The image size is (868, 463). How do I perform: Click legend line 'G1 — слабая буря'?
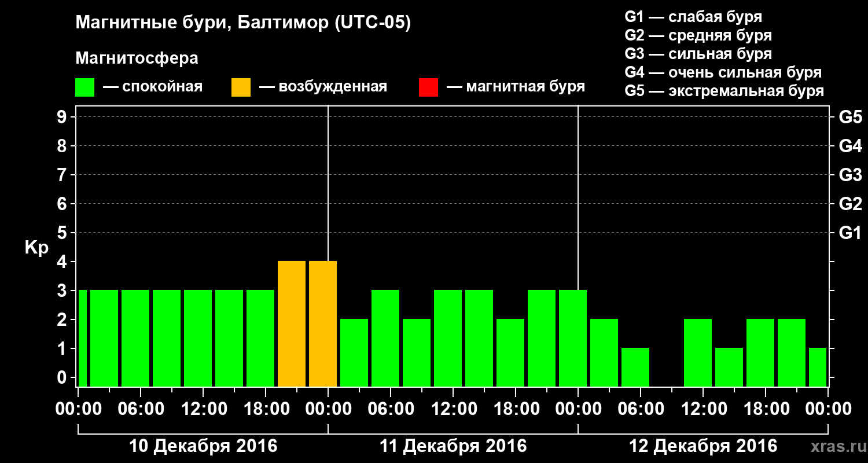[x=693, y=17]
